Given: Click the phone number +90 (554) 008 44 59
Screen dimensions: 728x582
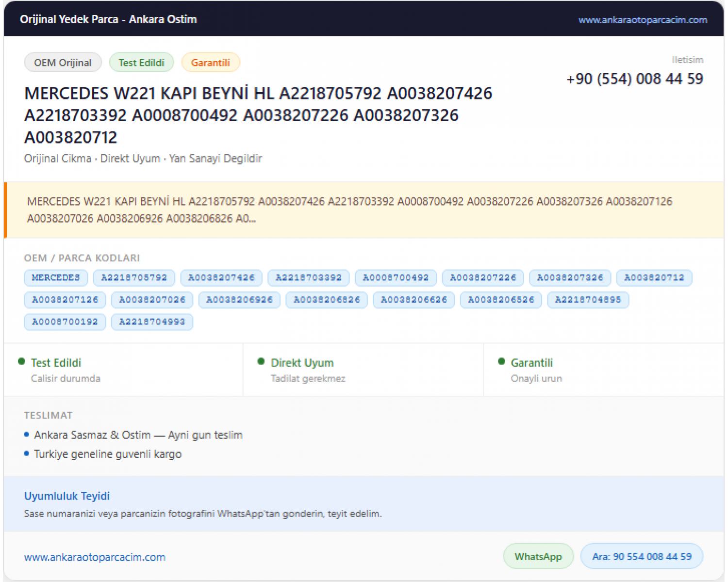Looking at the screenshot, I should point(635,79).
